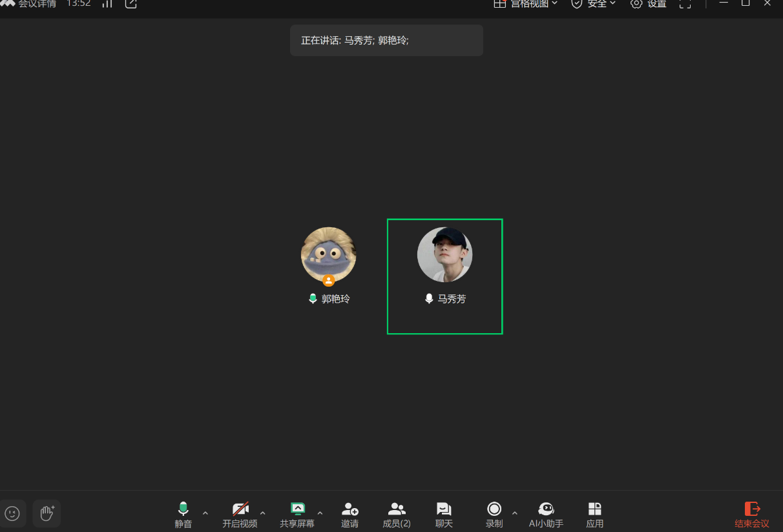Toggle full screen mode icon
This screenshot has width=783, height=532.
(685, 4)
